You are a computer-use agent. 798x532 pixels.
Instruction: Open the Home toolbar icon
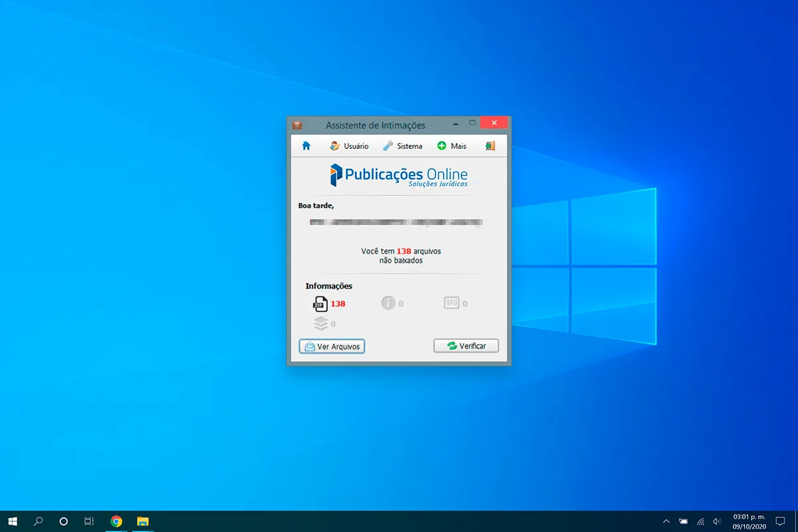pyautogui.click(x=305, y=145)
